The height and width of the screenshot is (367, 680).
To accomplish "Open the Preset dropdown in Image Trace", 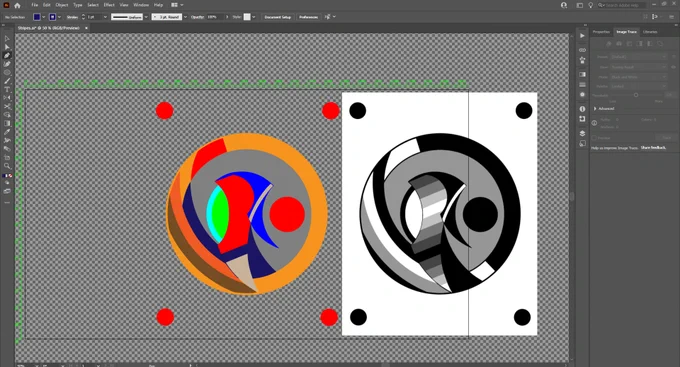I will point(638,57).
